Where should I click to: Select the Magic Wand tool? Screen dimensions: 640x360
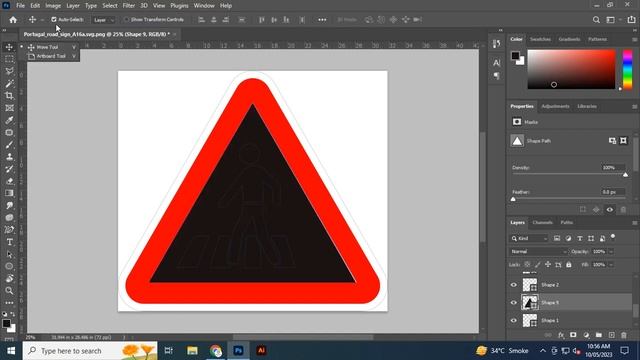tap(9, 83)
